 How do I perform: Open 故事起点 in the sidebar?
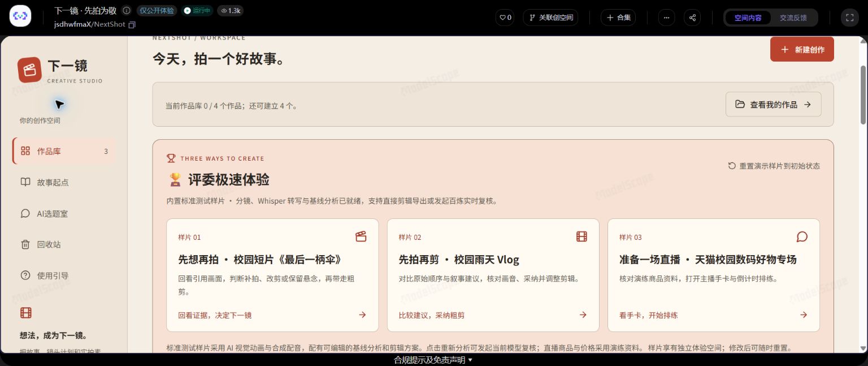[x=64, y=182]
